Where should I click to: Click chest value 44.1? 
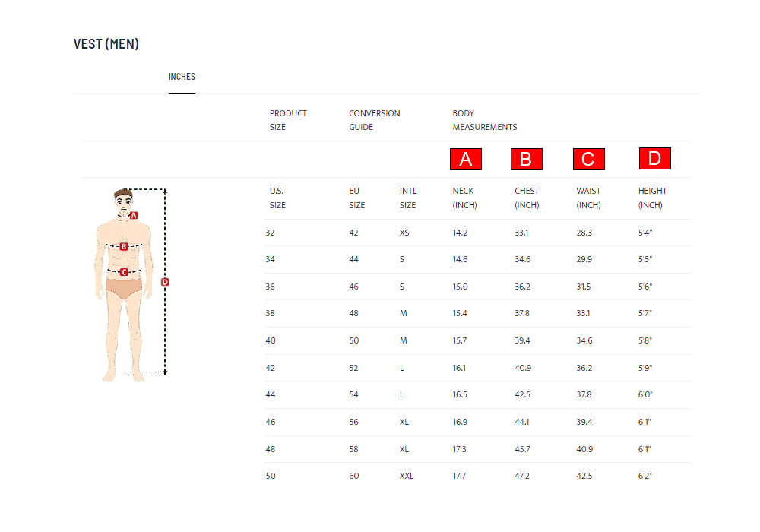pos(522,422)
